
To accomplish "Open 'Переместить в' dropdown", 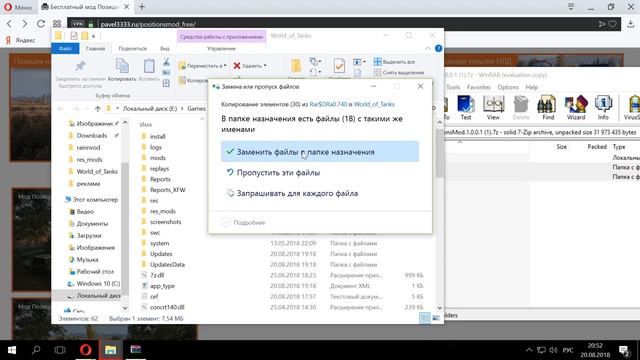I will 203,66.
